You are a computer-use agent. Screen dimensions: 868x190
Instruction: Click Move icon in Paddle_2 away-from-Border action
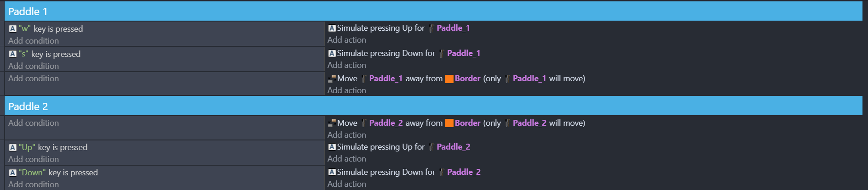point(332,123)
